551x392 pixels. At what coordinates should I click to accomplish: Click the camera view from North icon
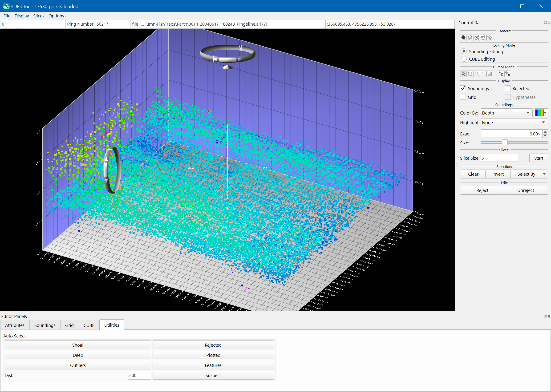[477, 38]
